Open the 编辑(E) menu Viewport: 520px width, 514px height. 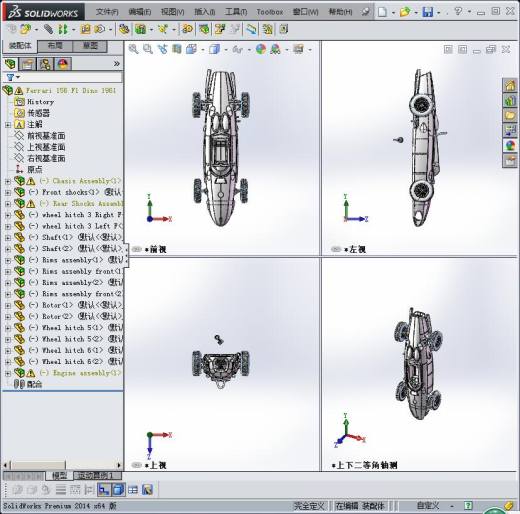[139, 12]
